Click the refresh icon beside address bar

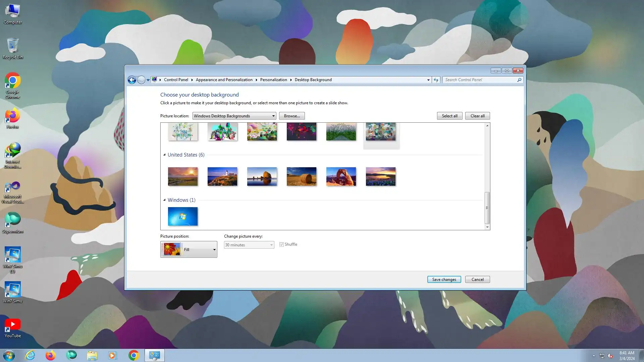436,80
